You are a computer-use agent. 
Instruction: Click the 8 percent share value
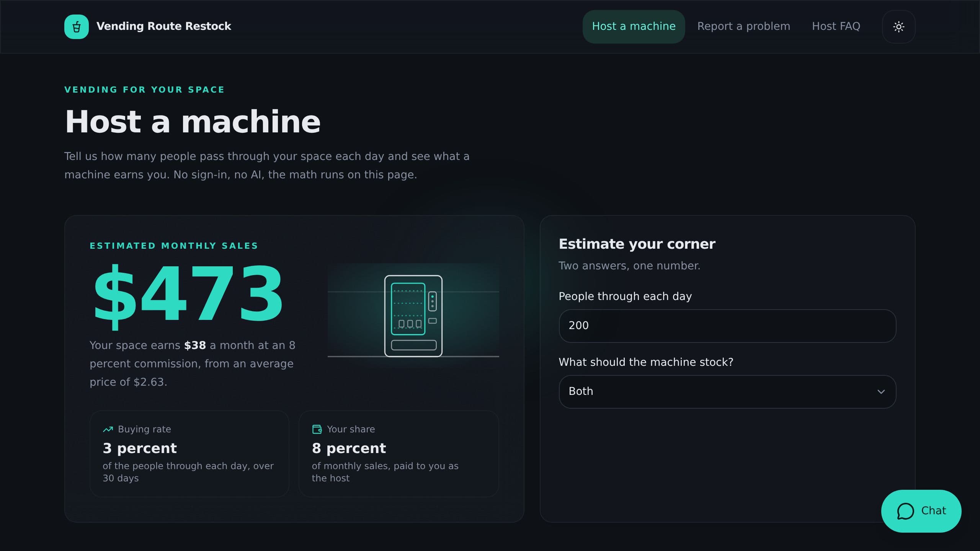tap(349, 448)
